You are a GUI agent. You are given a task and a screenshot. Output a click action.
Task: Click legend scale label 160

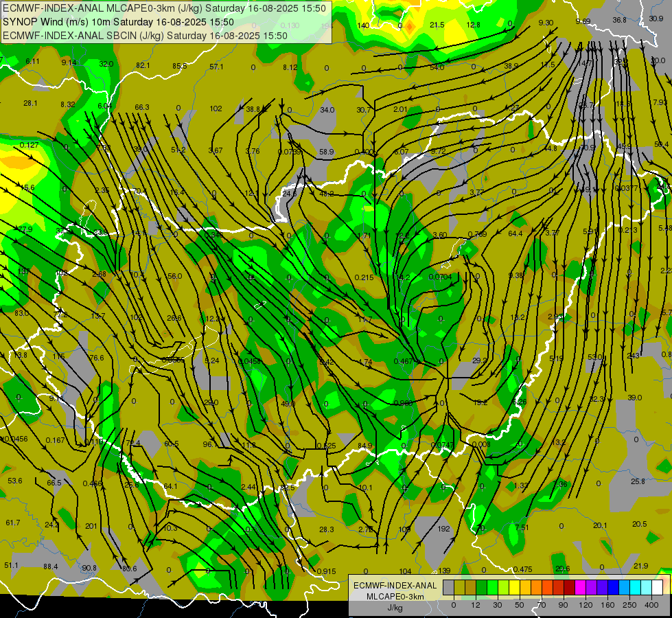click(x=607, y=605)
